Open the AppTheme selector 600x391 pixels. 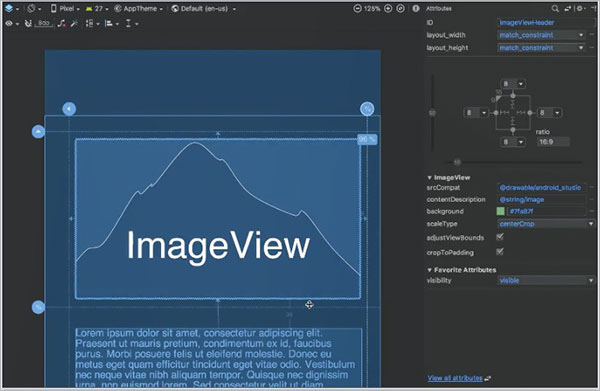[x=139, y=8]
